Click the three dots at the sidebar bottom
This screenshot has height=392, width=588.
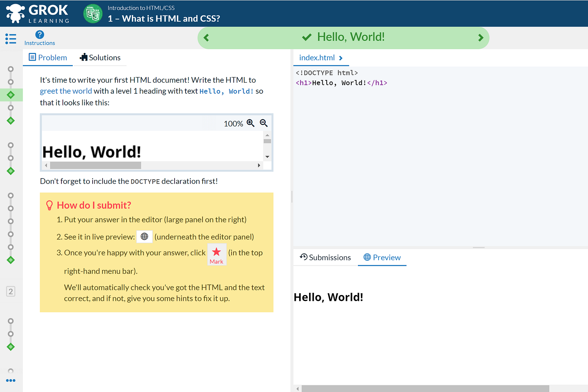click(11, 381)
